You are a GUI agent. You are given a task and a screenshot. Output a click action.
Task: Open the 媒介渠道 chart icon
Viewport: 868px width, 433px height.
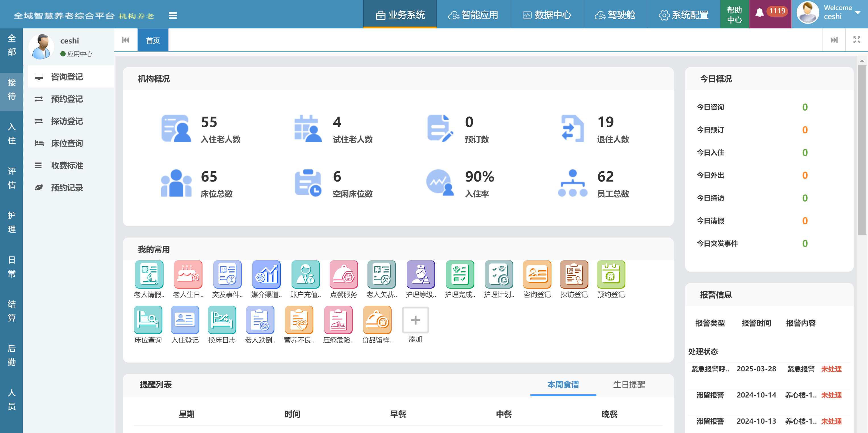tap(266, 274)
